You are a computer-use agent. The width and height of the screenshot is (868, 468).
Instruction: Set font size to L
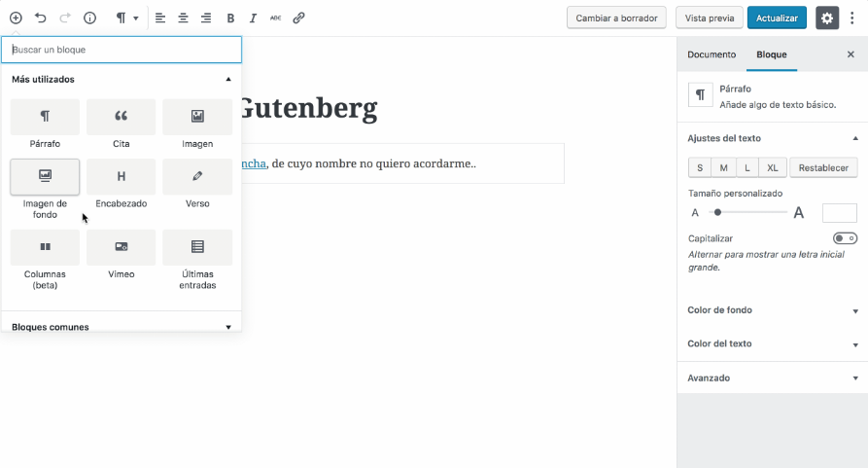tap(747, 167)
